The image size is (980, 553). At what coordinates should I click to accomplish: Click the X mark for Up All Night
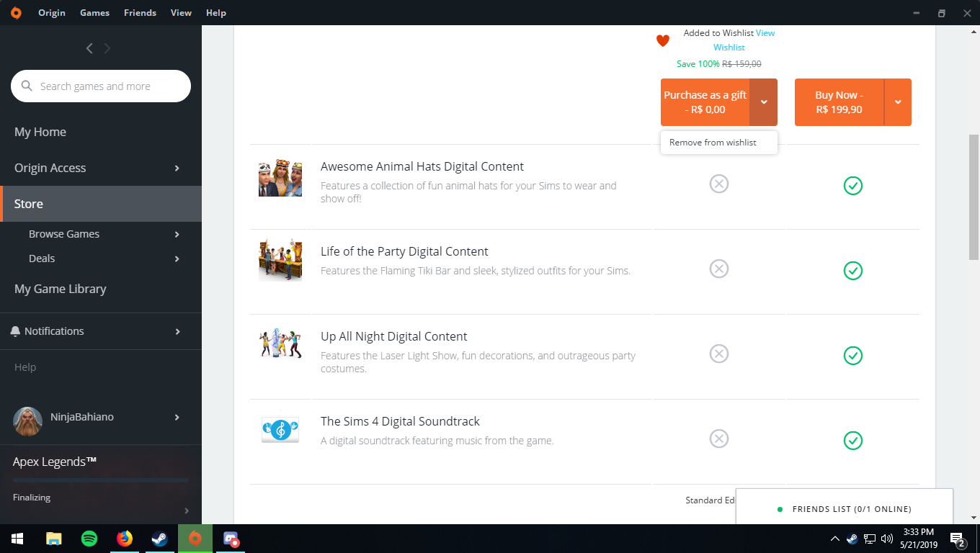coord(718,354)
